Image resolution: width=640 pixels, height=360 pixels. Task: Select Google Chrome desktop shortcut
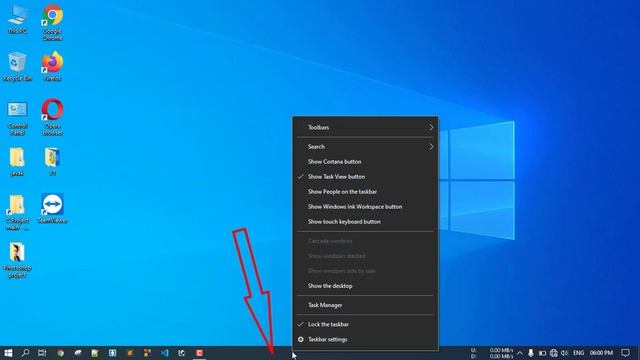pos(52,22)
